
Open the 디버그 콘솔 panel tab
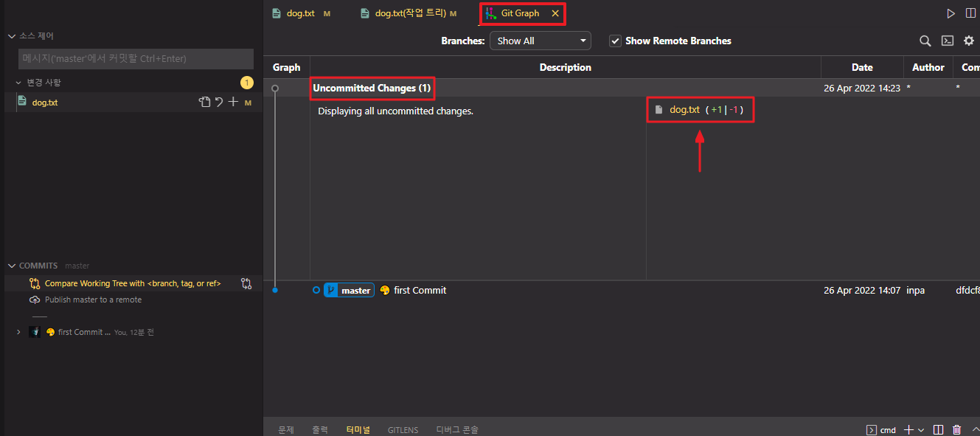457,429
